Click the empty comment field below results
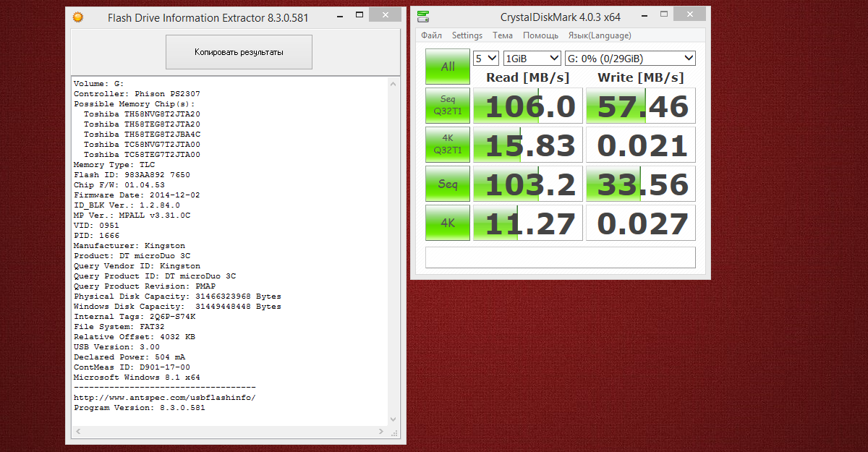The width and height of the screenshot is (868, 452). pyautogui.click(x=561, y=257)
